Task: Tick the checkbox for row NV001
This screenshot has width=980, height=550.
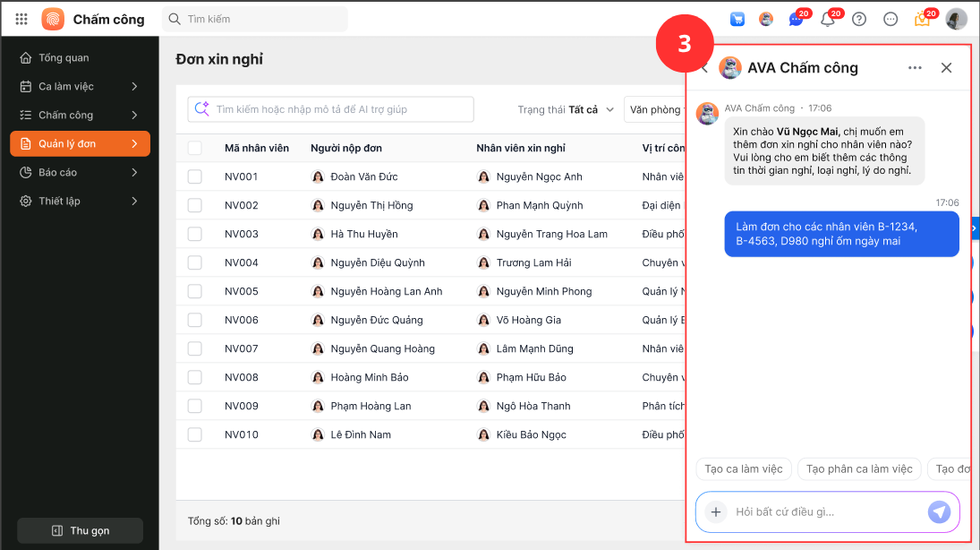Action: pos(194,176)
